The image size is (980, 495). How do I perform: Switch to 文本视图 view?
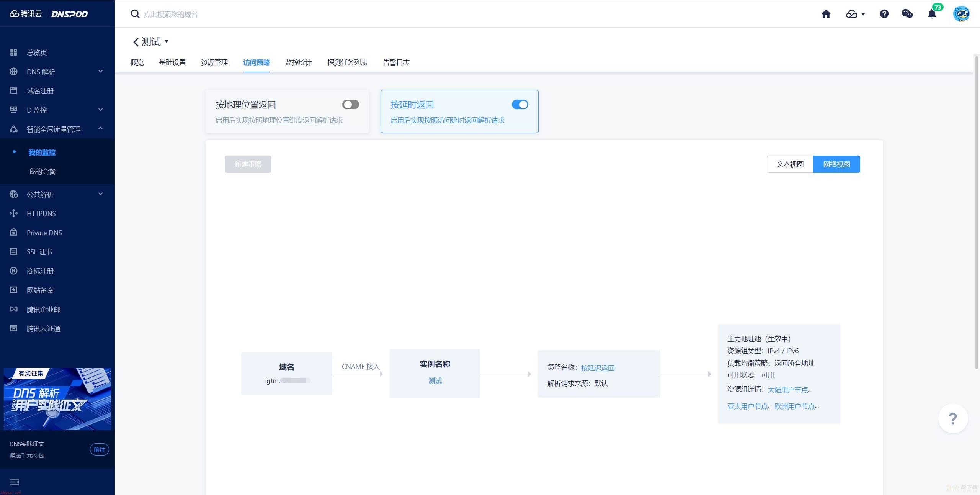click(790, 164)
